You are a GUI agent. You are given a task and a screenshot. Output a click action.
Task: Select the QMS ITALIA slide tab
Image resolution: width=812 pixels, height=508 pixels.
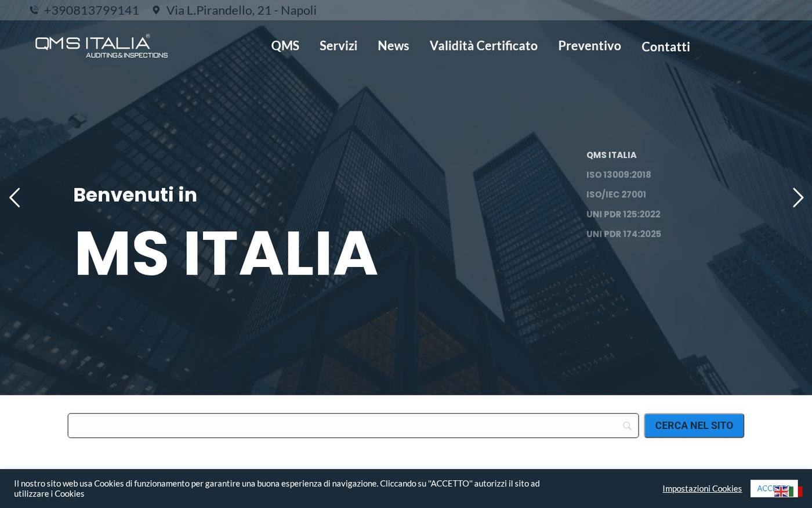click(611, 155)
